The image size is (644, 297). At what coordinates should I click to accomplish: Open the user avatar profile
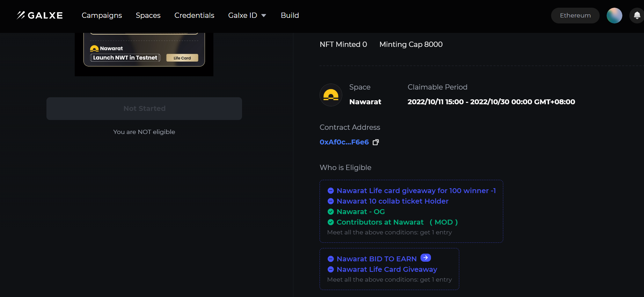(614, 15)
